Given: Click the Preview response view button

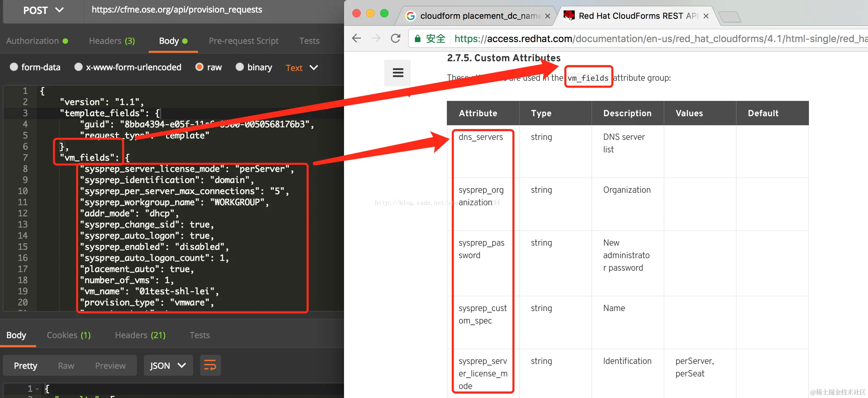Looking at the screenshot, I should pyautogui.click(x=110, y=366).
